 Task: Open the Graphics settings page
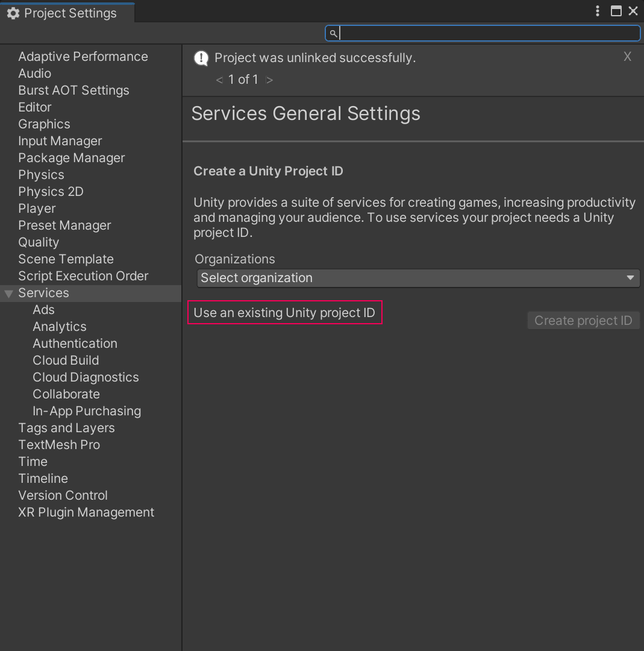[x=44, y=124]
